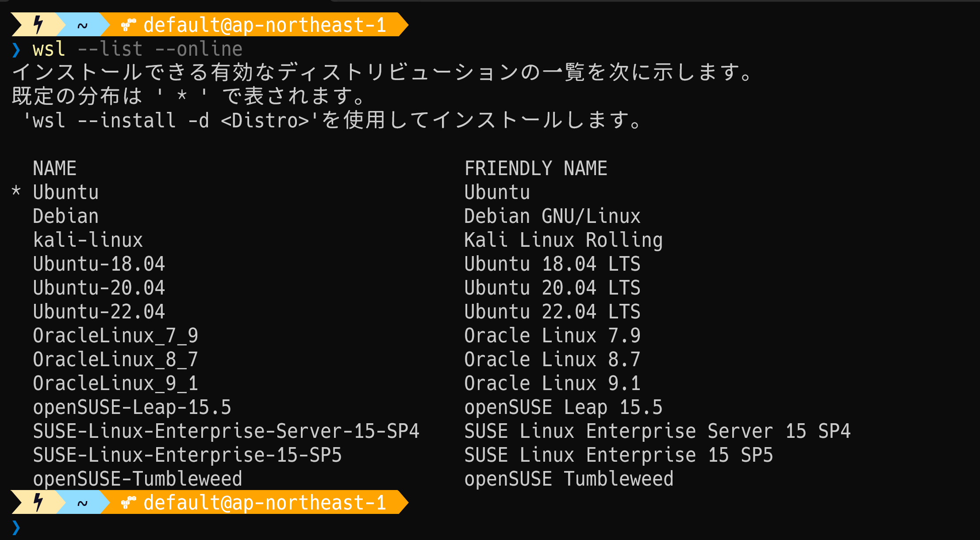Select the kali-linux distribution name
The width and height of the screenshot is (980, 540).
click(x=88, y=239)
